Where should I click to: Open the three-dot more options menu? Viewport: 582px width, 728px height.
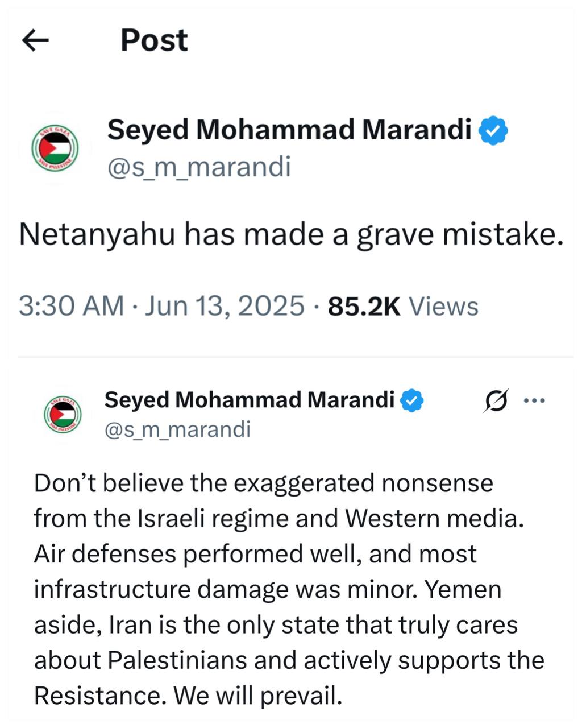(x=534, y=400)
